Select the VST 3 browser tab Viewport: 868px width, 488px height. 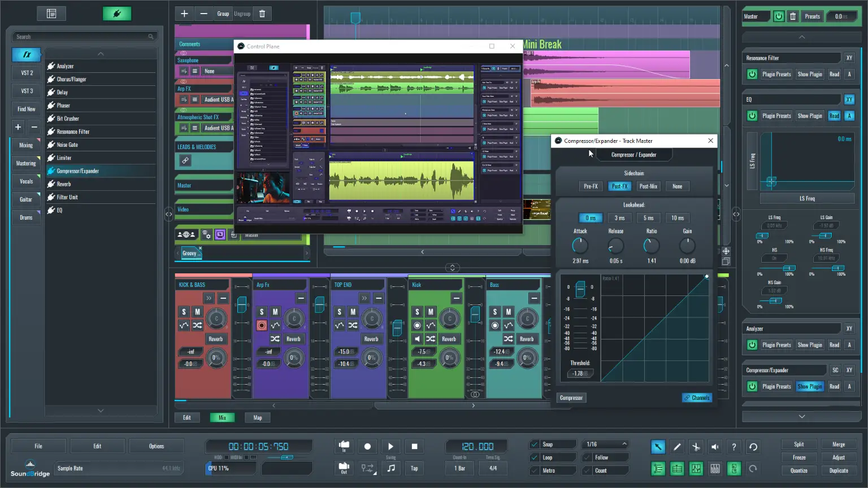(x=27, y=91)
